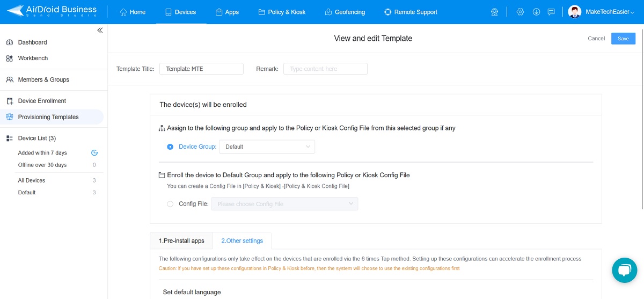Click the Remark input field
The width and height of the screenshot is (644, 299).
click(x=325, y=69)
